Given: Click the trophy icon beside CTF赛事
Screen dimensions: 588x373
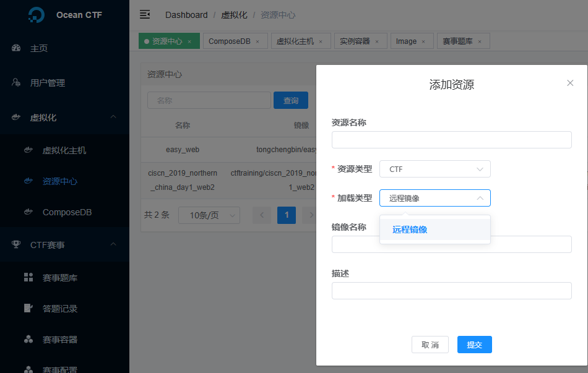Looking at the screenshot, I should coord(16,244).
